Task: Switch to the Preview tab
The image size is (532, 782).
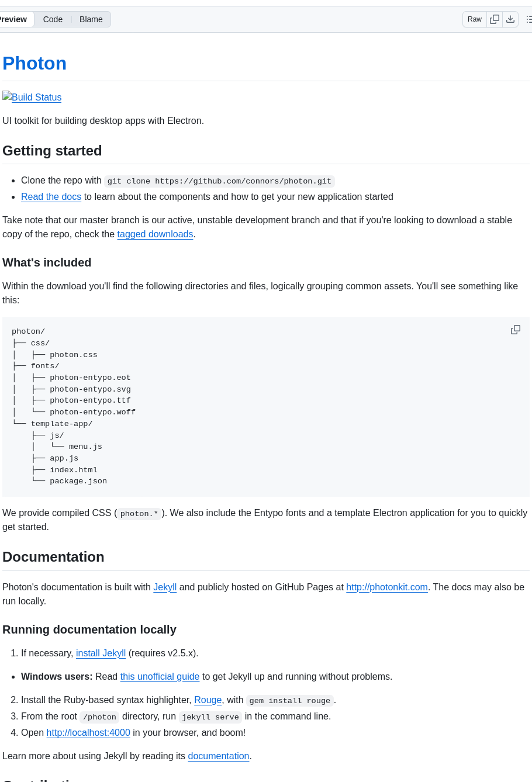Action: 14,19
